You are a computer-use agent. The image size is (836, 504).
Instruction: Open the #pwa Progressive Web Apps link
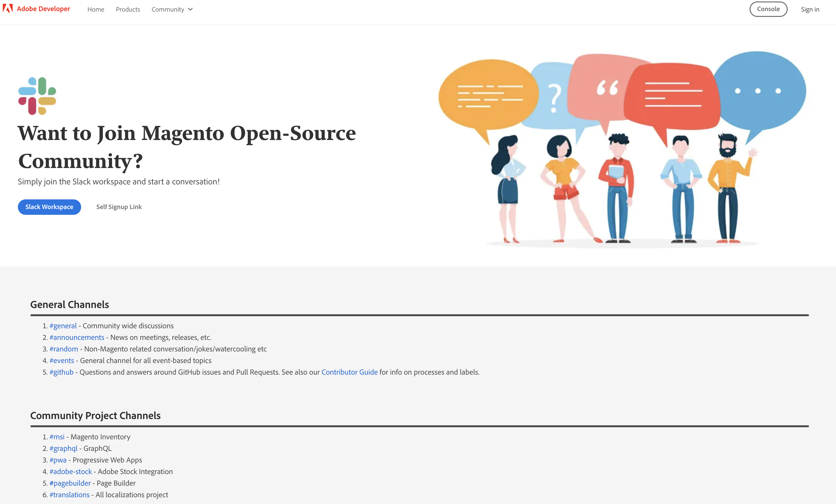pyautogui.click(x=58, y=460)
